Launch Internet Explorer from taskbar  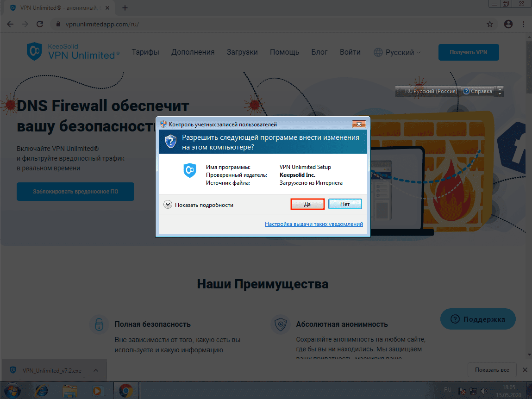(42, 391)
